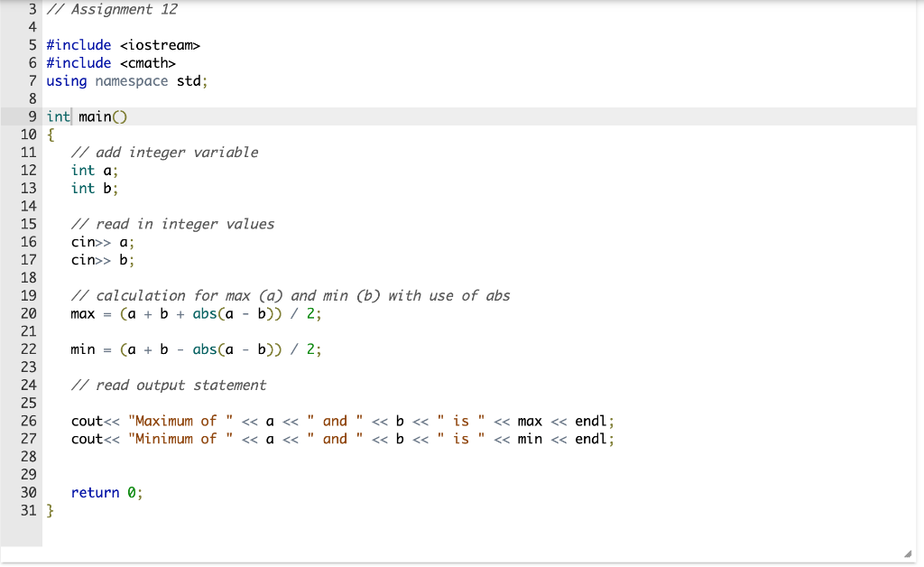Image resolution: width=924 pixels, height=567 pixels.
Task: Click the closing brace on line 31
Action: (50, 510)
